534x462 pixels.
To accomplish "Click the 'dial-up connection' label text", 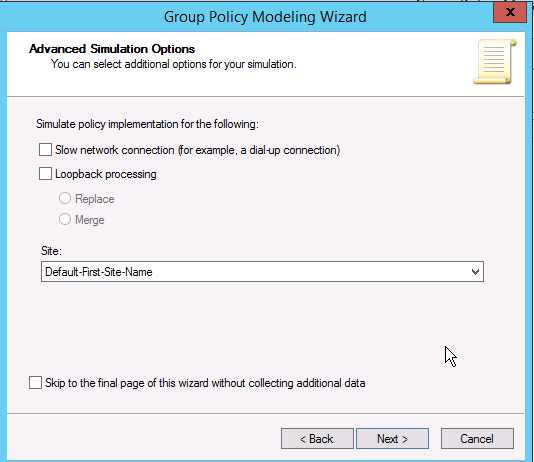I will pos(294,150).
